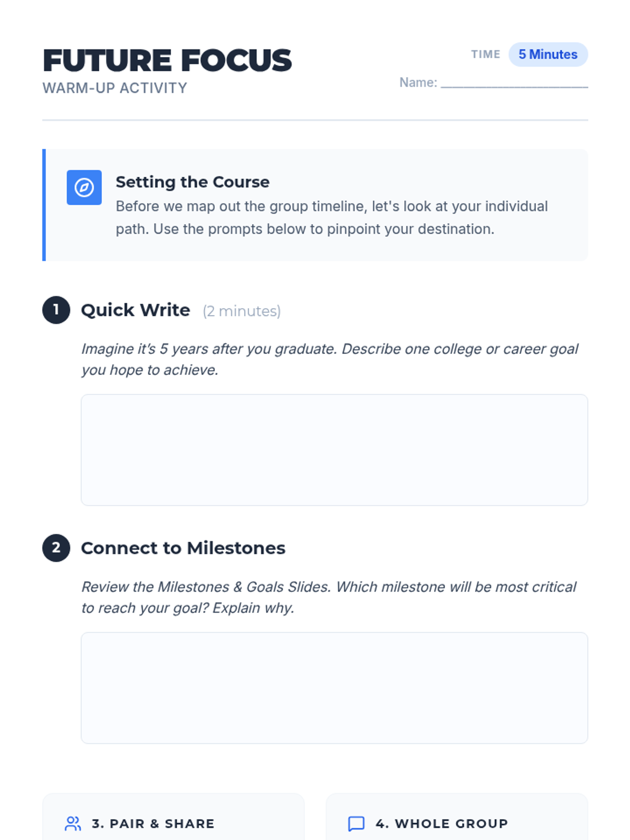Click the Milestones & Goals Slides prompt text

pyautogui.click(x=329, y=597)
